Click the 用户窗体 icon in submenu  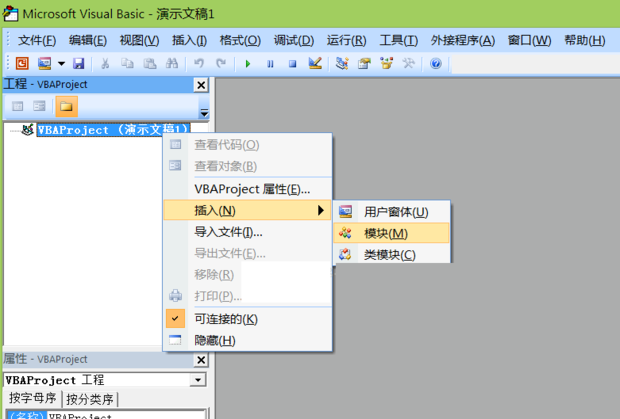[x=345, y=211]
